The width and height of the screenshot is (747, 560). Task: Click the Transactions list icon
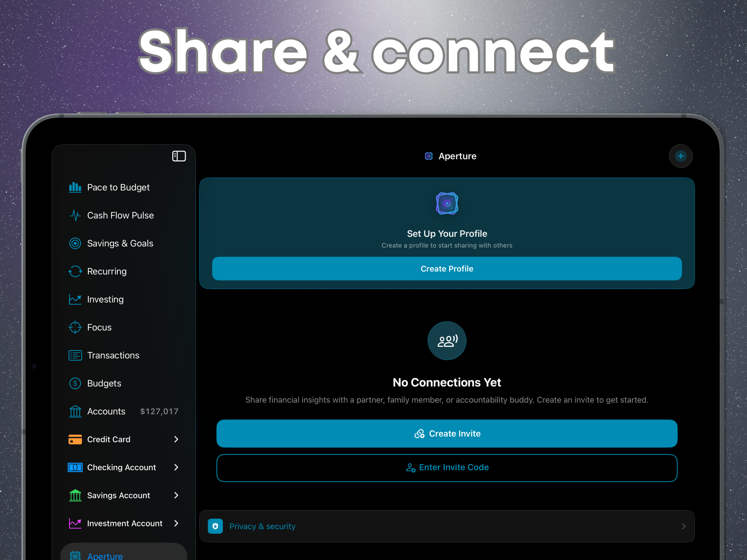pos(75,355)
